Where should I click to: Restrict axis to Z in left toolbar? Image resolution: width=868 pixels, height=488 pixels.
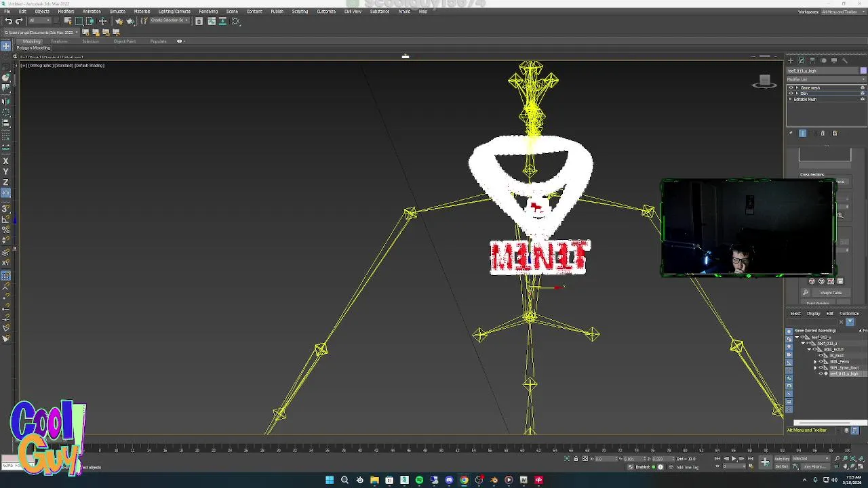[x=6, y=182]
